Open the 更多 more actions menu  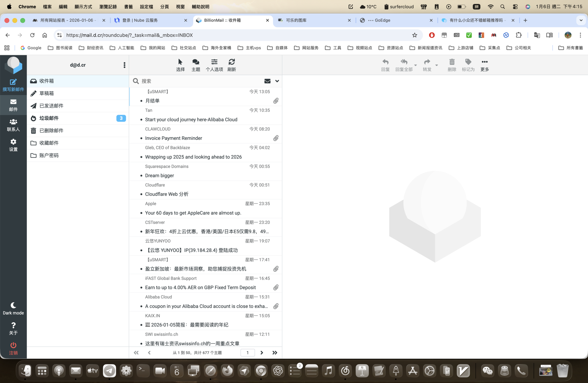point(484,65)
